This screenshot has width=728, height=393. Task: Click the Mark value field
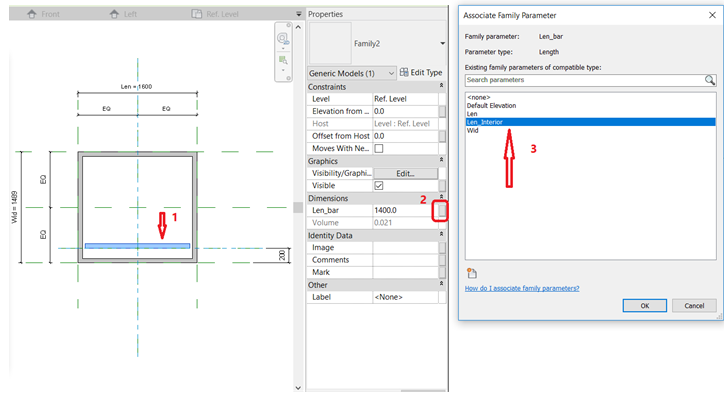[x=405, y=272]
